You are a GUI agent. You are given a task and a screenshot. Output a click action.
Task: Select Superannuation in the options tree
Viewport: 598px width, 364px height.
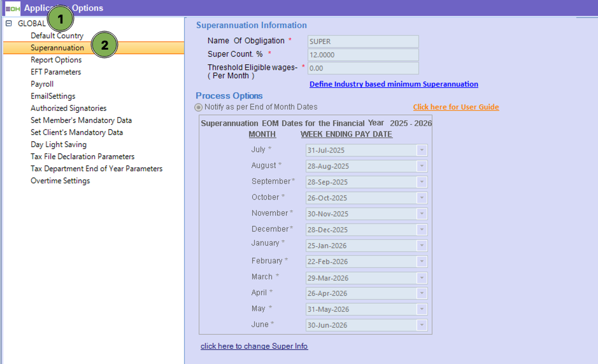[57, 48]
